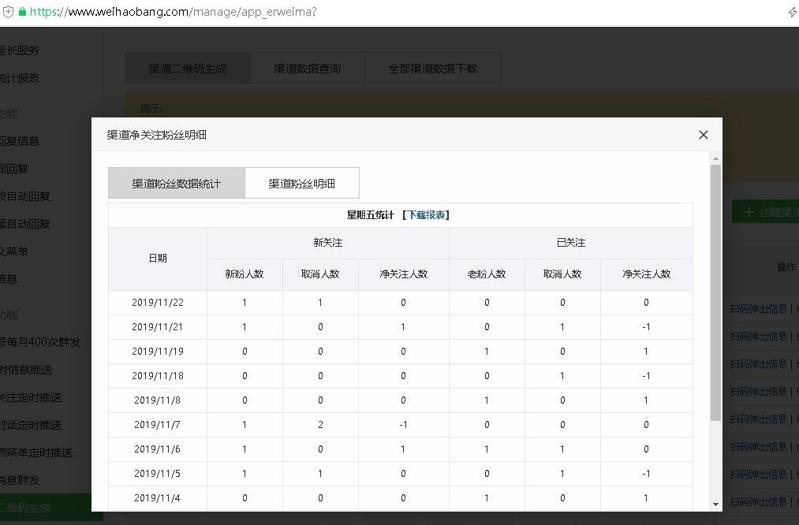Switch to 渠道粉丝数据统计 tab
The width and height of the screenshot is (799, 525).
coord(176,183)
